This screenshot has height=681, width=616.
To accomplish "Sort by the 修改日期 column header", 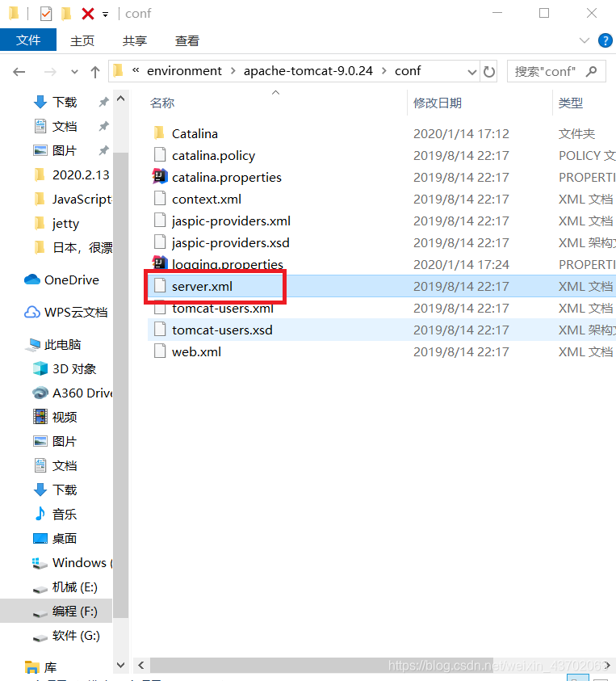I will pos(437,103).
